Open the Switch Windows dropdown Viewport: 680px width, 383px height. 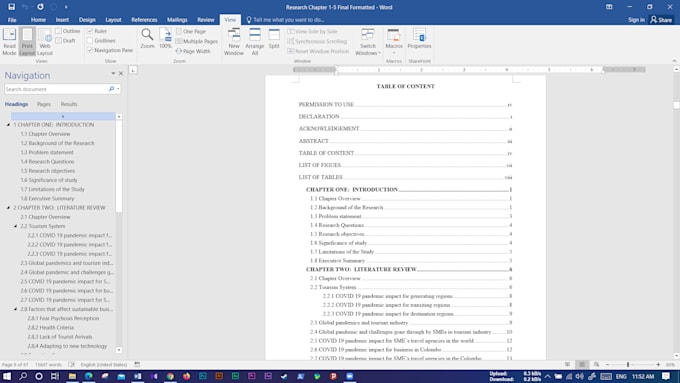(x=368, y=42)
